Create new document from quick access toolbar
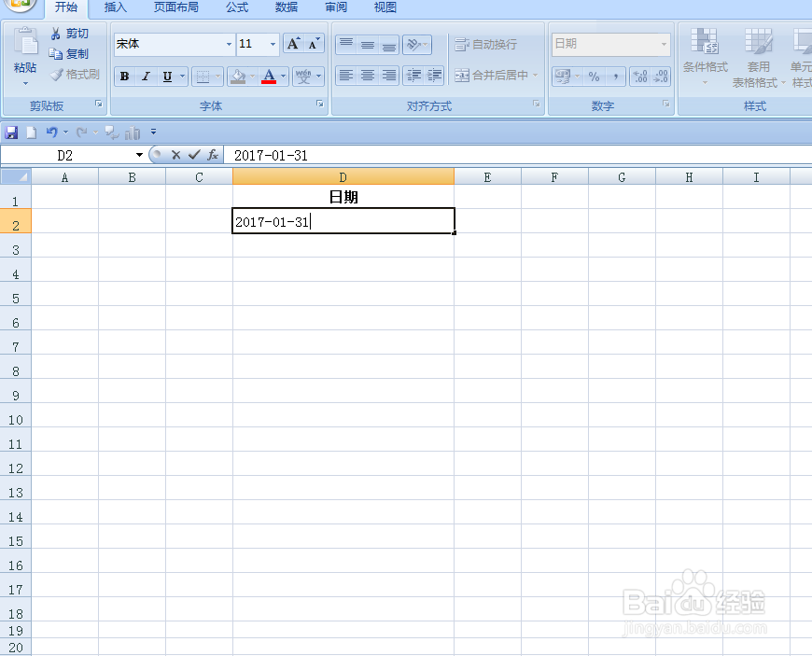Screen dimensions: 812x656 click(32, 133)
